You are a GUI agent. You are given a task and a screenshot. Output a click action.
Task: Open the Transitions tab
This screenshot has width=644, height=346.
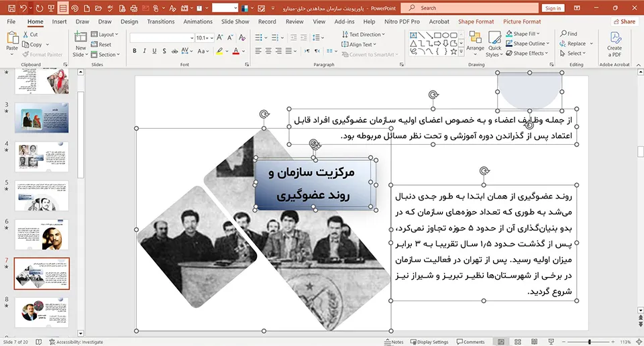[160, 21]
